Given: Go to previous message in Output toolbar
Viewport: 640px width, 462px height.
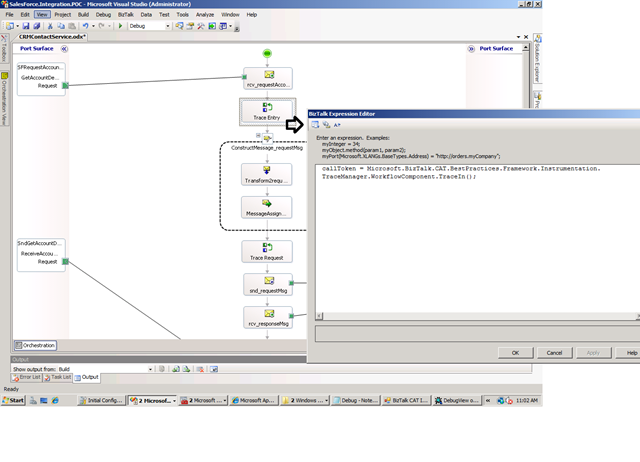Looking at the screenshot, I should pyautogui.click(x=176, y=369).
